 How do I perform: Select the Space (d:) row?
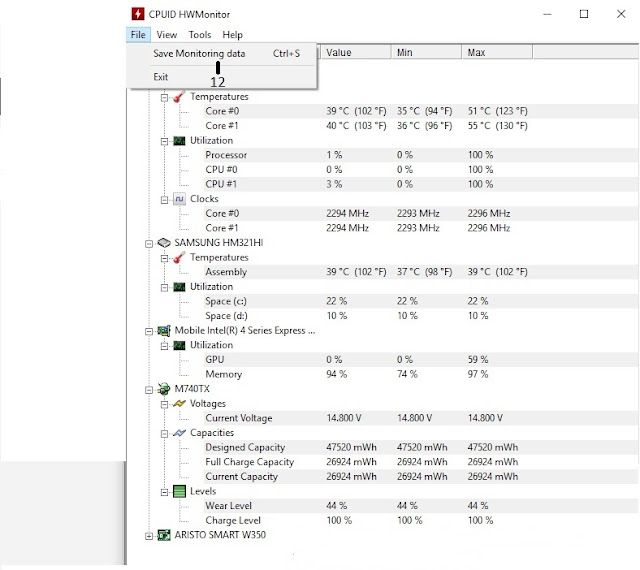point(420,316)
